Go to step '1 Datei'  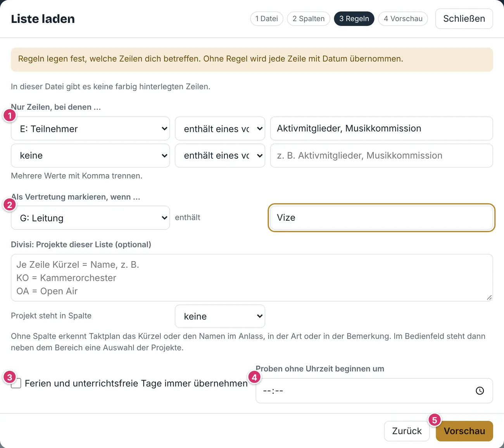click(267, 19)
